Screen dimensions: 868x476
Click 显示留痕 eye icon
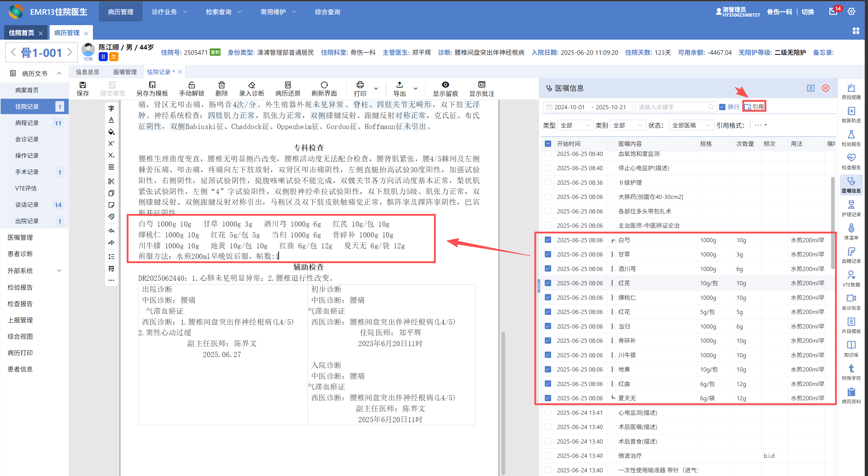tap(445, 85)
